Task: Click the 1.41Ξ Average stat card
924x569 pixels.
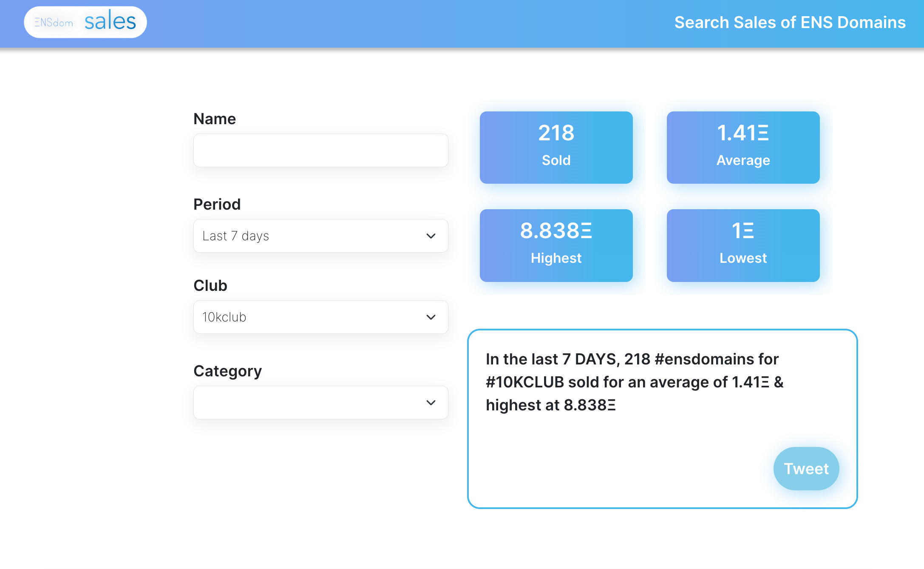Action: pos(743,148)
